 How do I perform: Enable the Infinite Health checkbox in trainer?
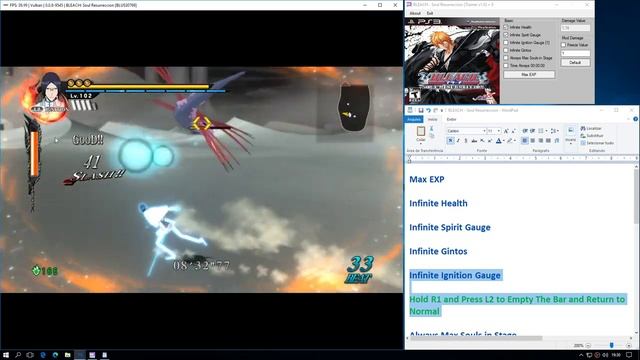tap(506, 27)
